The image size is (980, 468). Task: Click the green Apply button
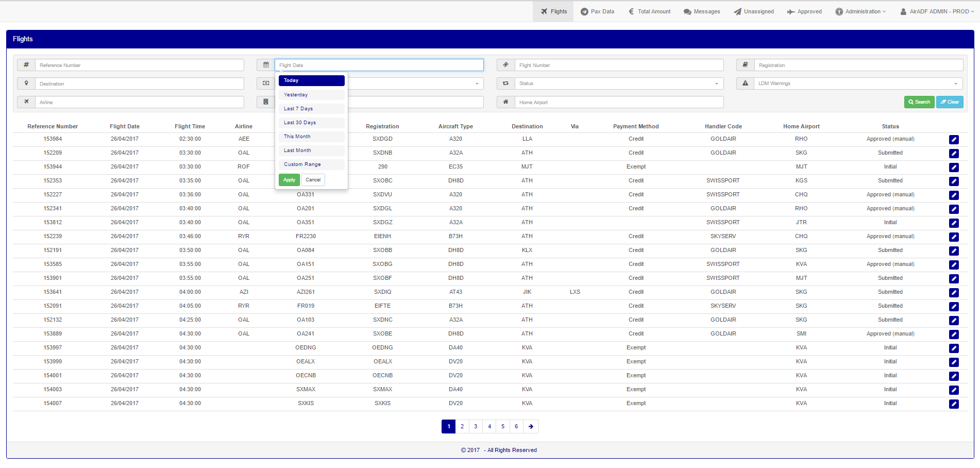point(289,180)
